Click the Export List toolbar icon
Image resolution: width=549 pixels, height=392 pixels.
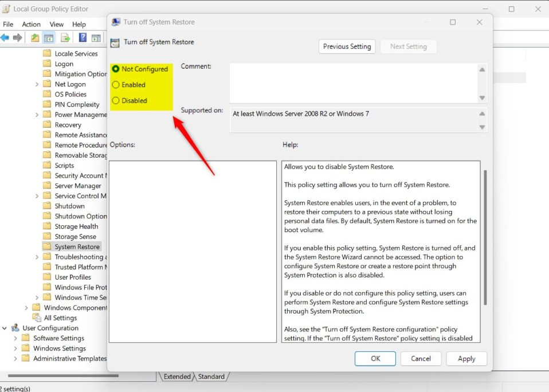[x=65, y=37]
